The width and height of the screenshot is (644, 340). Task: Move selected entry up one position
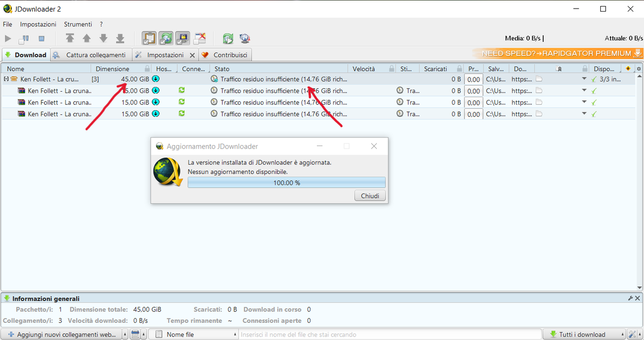(87, 38)
